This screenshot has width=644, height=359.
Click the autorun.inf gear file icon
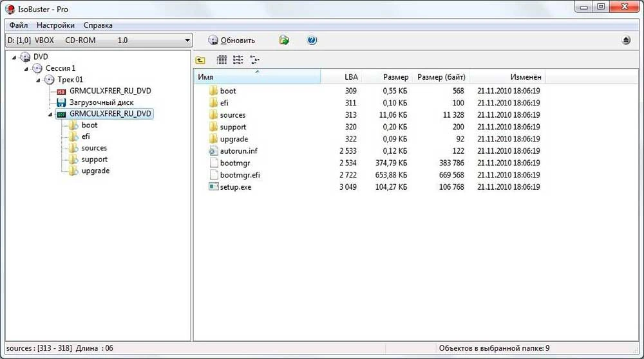(213, 151)
